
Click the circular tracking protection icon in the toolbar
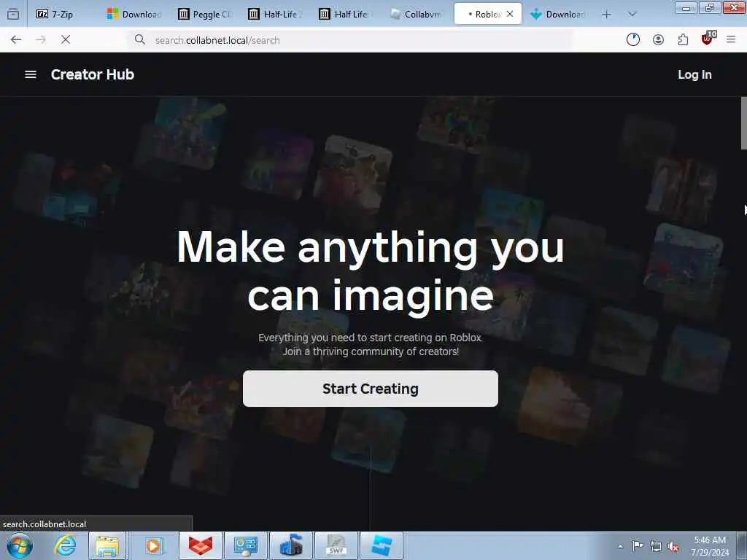coord(633,40)
